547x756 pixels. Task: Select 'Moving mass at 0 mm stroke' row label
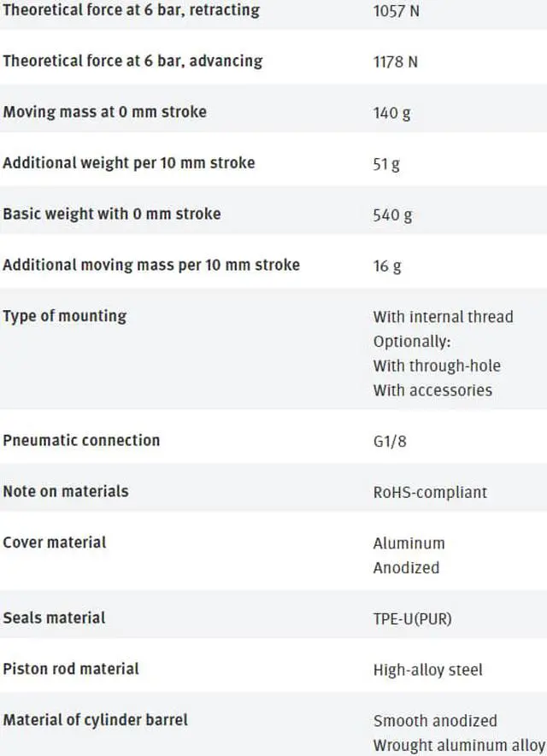[x=104, y=112]
